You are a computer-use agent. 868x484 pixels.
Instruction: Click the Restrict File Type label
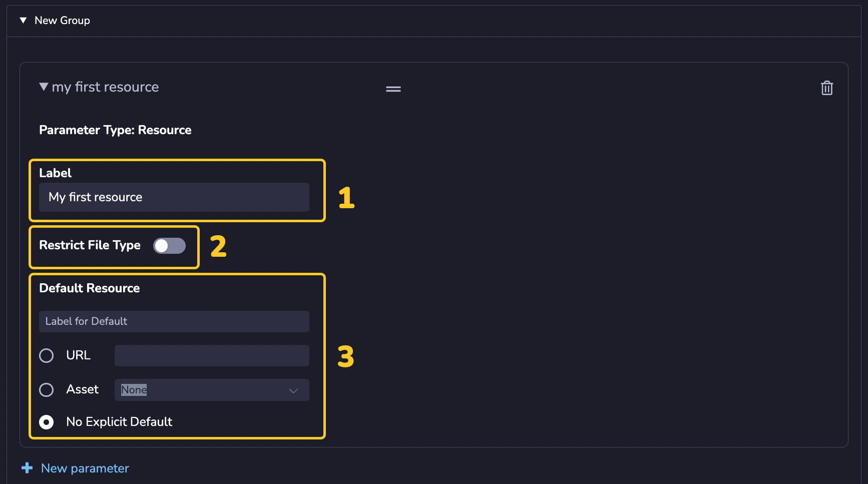coord(90,245)
